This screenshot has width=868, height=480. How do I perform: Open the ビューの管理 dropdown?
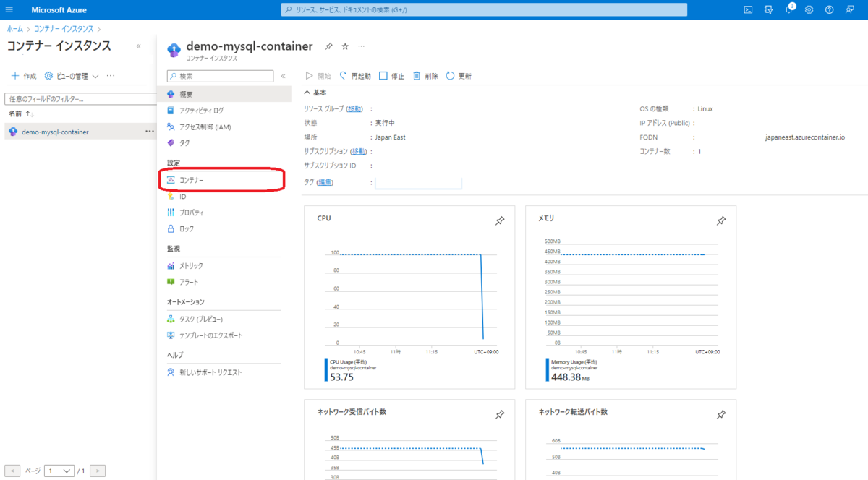coord(72,76)
